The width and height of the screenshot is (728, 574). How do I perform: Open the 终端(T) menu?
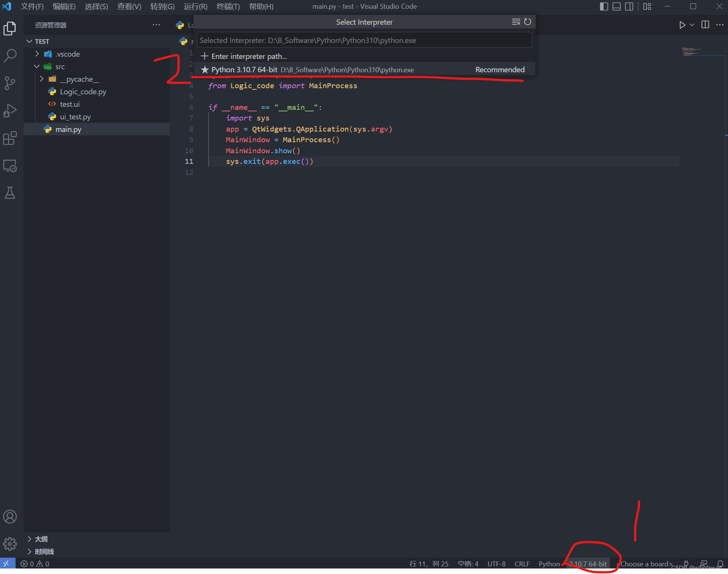[228, 6]
